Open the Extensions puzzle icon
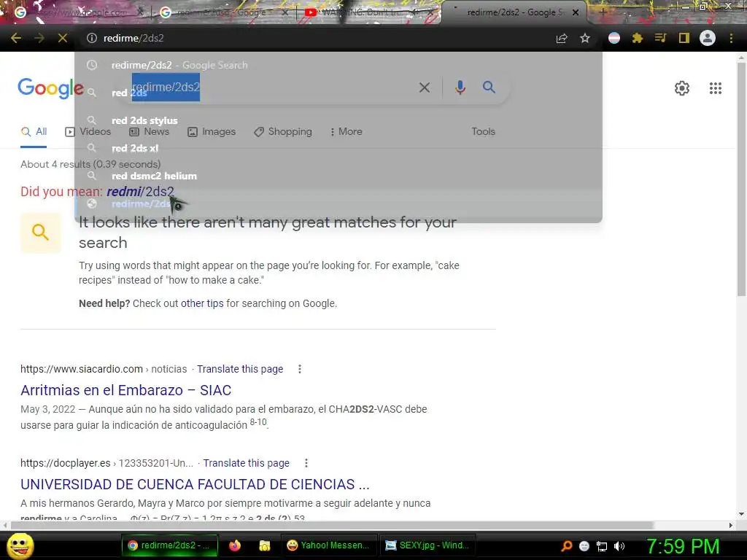 click(x=638, y=38)
